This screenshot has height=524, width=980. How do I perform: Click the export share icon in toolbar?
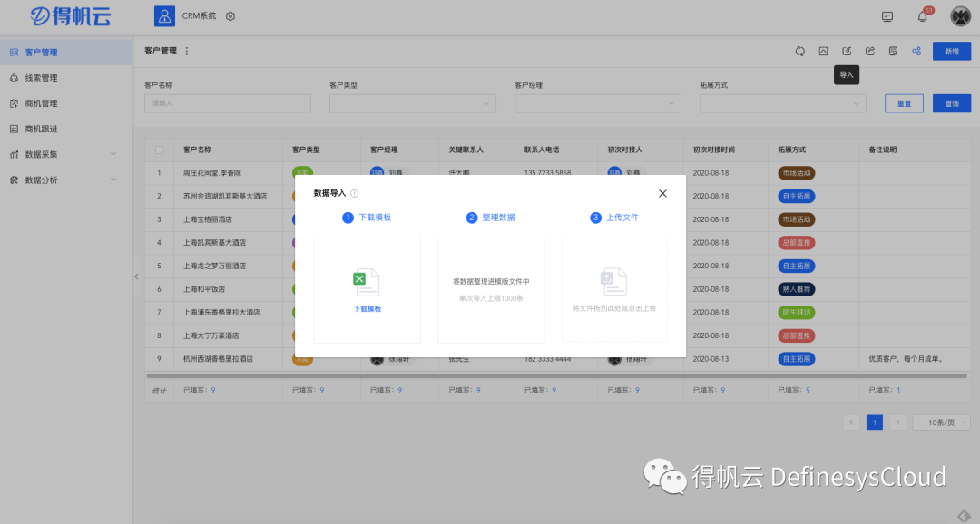[x=870, y=51]
